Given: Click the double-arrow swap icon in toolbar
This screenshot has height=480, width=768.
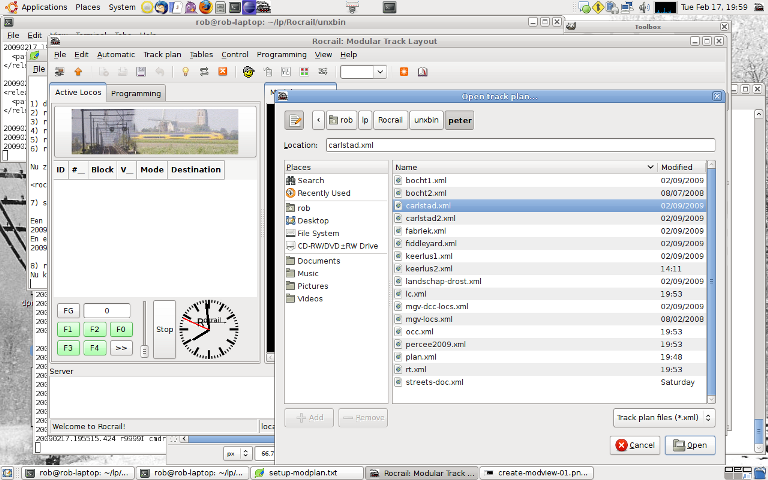Looking at the screenshot, I should click(x=204, y=72).
